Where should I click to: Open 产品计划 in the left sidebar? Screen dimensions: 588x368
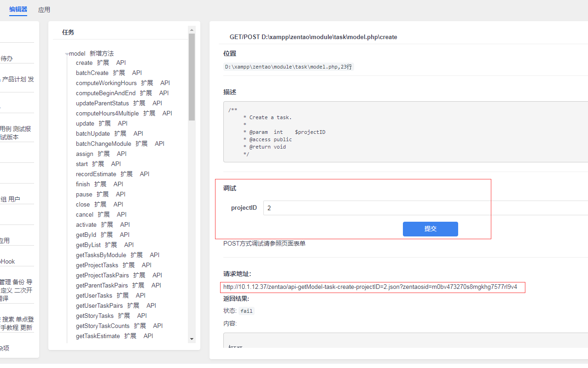14,79
